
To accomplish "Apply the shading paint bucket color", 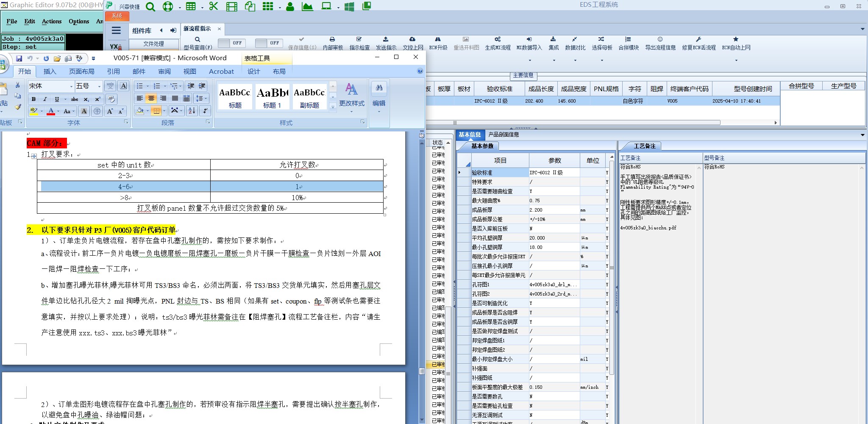I will pyautogui.click(x=140, y=111).
